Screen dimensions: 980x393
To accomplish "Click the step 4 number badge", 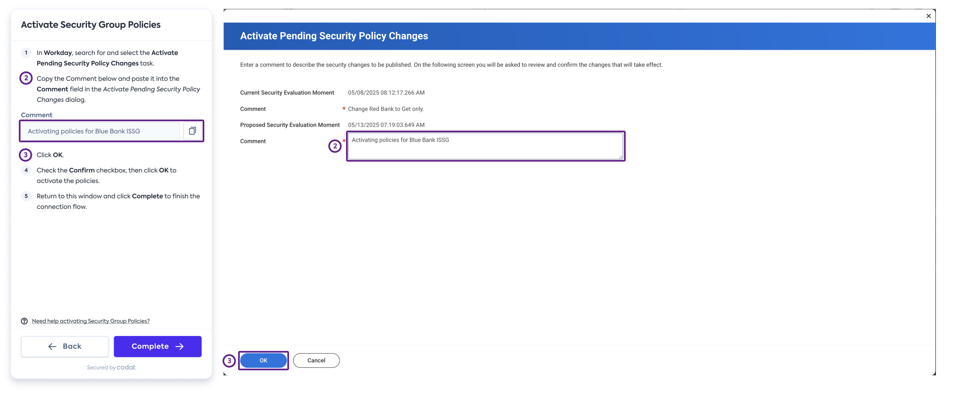I will point(26,170).
